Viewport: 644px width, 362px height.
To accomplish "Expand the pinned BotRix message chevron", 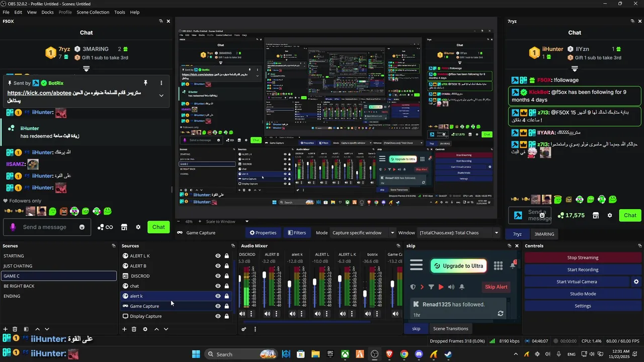I will [x=161, y=96].
